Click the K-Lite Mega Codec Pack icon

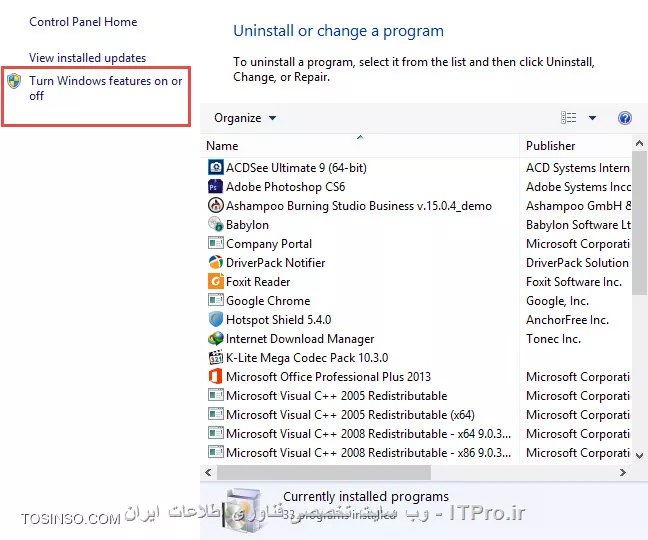pyautogui.click(x=215, y=357)
